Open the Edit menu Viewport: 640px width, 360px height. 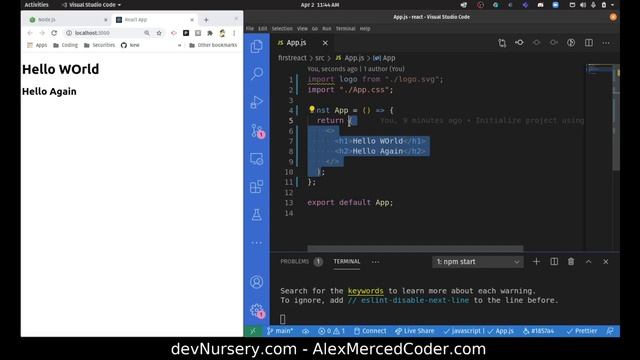[x=263, y=29]
